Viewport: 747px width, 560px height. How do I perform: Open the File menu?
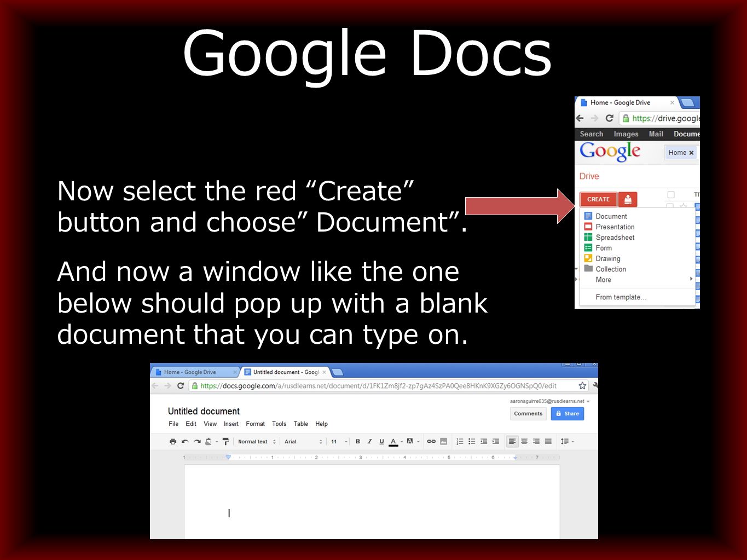pyautogui.click(x=173, y=424)
